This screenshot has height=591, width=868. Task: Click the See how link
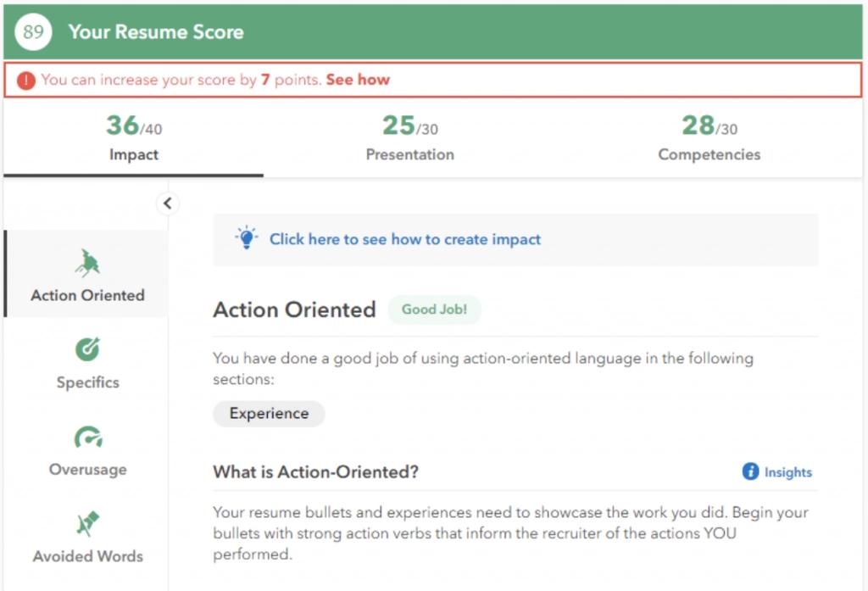click(358, 80)
